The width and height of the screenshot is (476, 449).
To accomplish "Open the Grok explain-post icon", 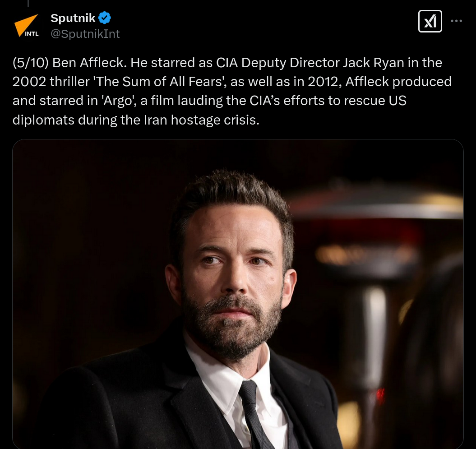I will pyautogui.click(x=430, y=21).
